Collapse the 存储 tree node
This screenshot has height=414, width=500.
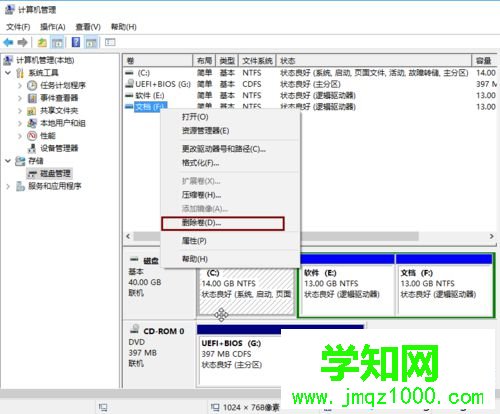(8, 161)
